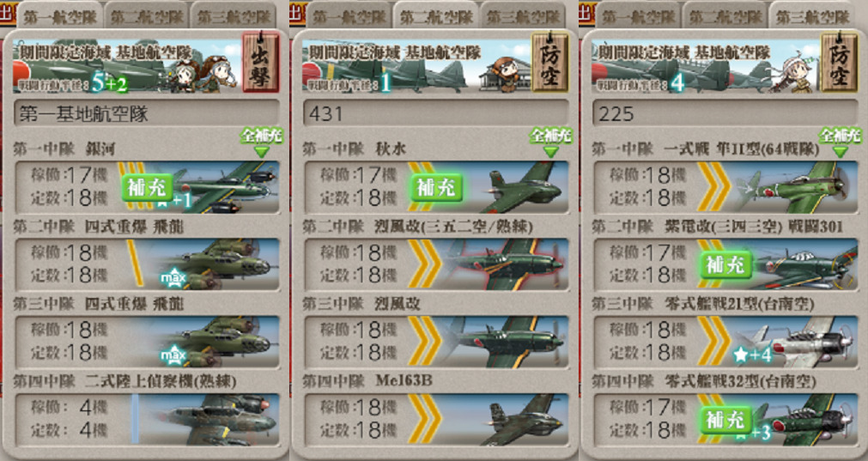Select the 銀河 bomber aircraft thumbnail
The height and width of the screenshot is (461, 868).
click(x=222, y=187)
